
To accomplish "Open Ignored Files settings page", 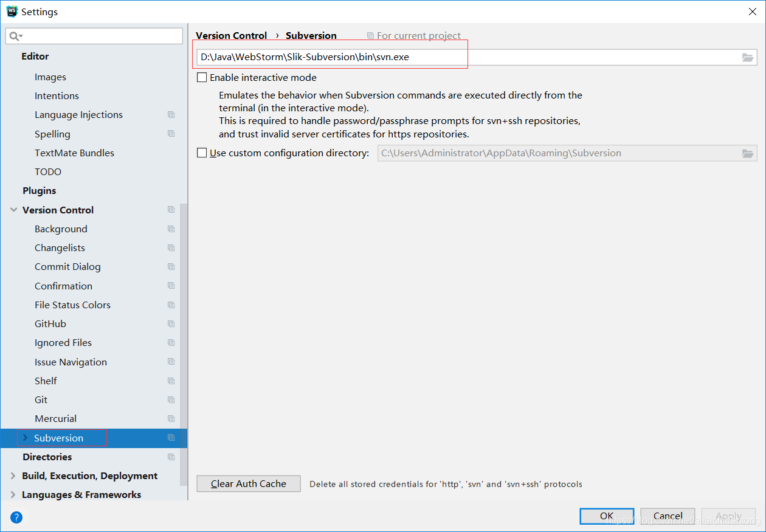I will tap(63, 343).
